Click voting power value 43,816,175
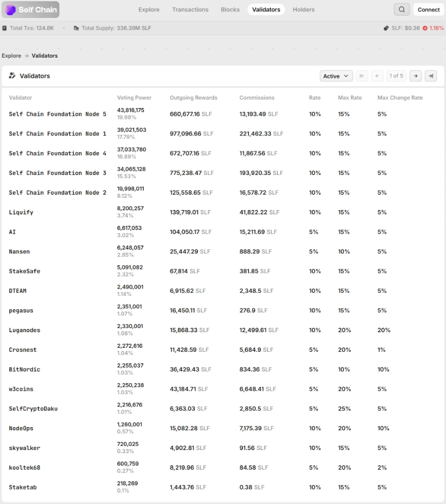 [131, 110]
